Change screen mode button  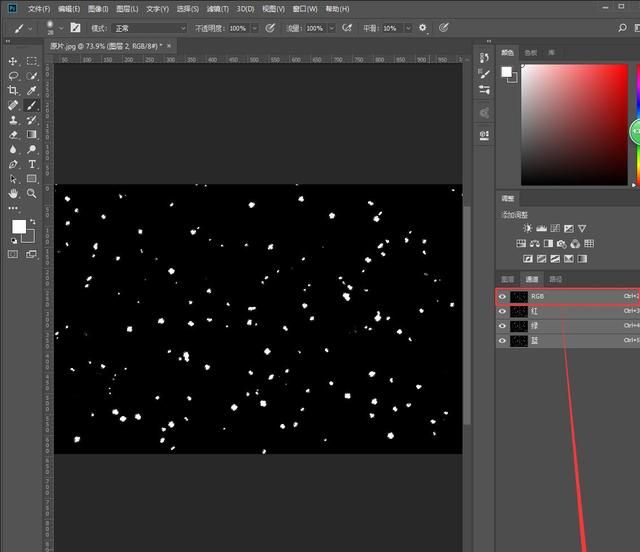pyautogui.click(x=31, y=254)
